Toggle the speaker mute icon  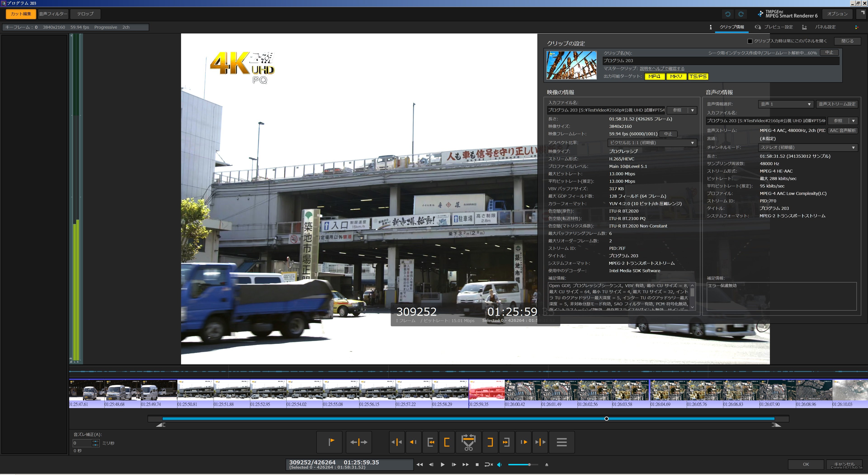(499, 465)
